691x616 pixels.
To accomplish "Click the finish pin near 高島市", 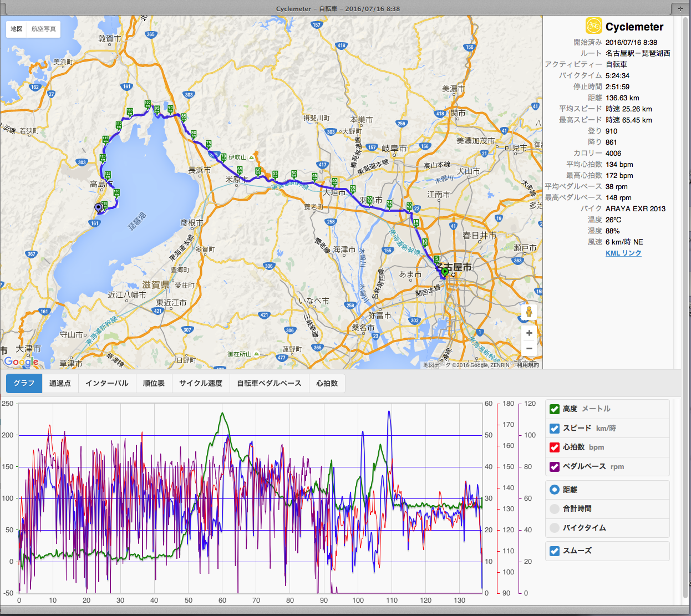I will [x=99, y=208].
